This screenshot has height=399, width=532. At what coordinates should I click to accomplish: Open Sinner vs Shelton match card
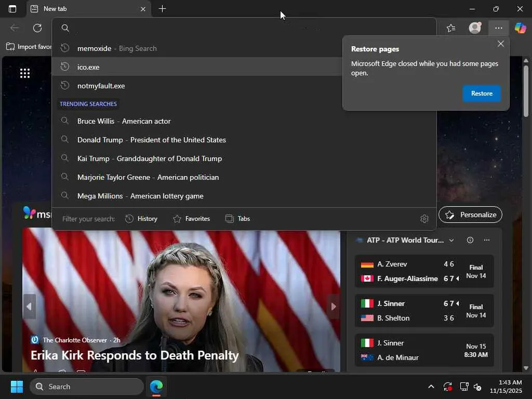pyautogui.click(x=424, y=311)
